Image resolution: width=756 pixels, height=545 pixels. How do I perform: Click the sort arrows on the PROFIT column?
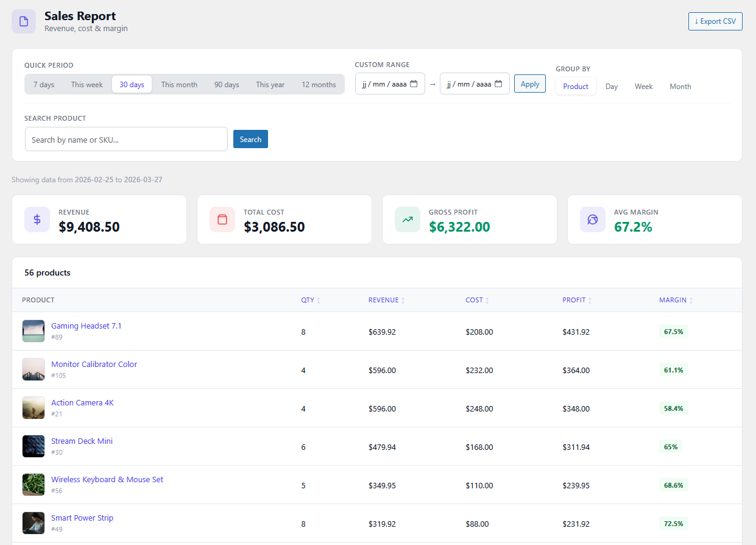pos(589,300)
